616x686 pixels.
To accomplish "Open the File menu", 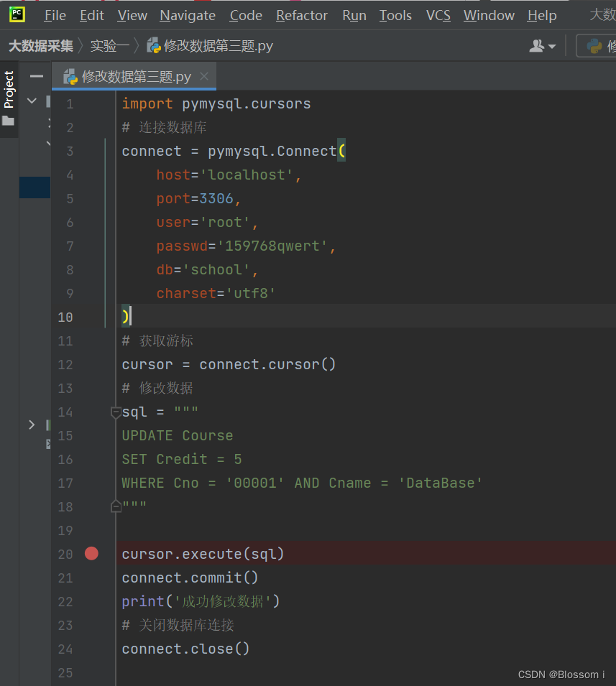I will [x=55, y=15].
